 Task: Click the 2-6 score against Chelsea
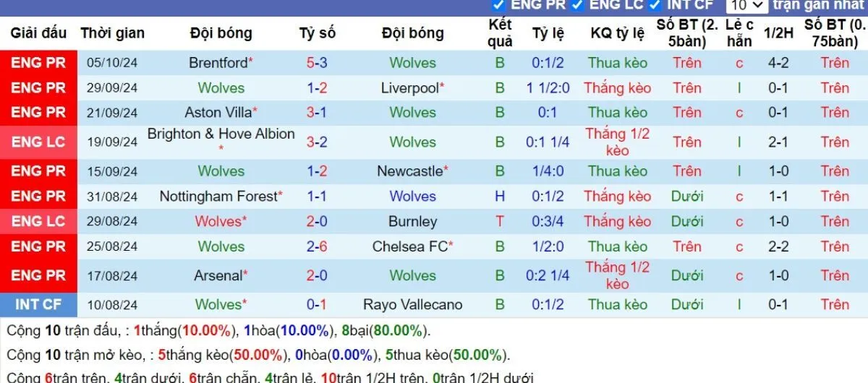click(x=317, y=246)
